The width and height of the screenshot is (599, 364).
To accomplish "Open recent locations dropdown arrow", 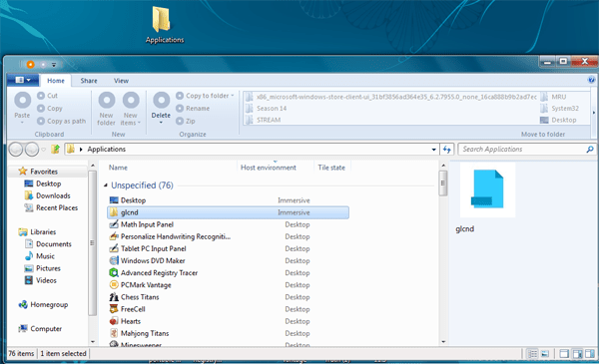I will pos(44,150).
